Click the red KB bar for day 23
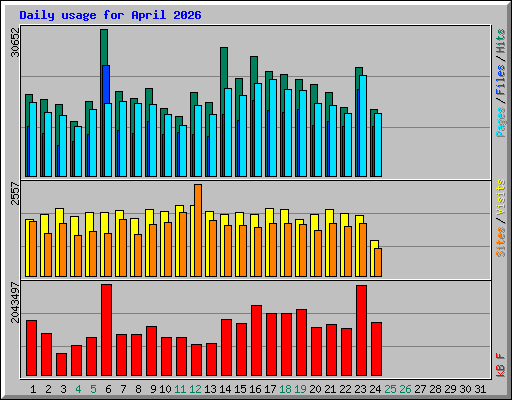Viewport: 512px width, 400px height. pos(361,330)
